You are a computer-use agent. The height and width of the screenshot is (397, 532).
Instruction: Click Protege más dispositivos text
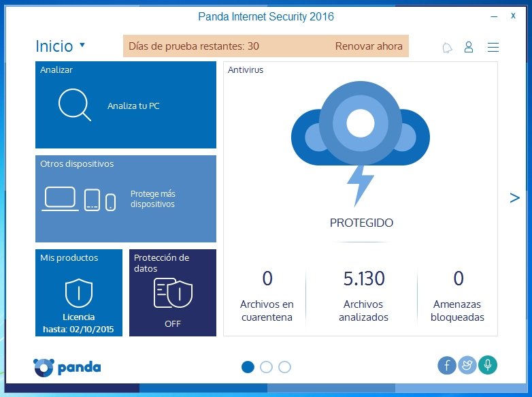[x=152, y=199]
